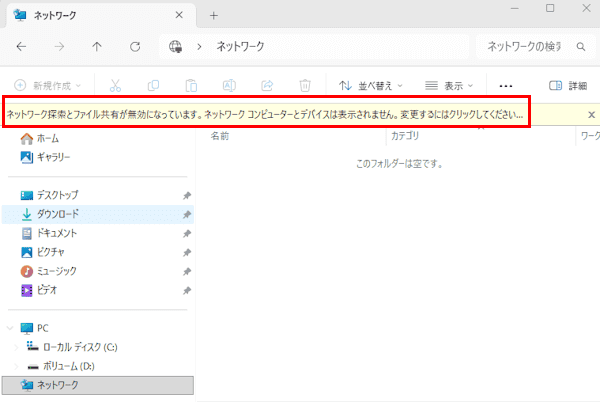The height and width of the screenshot is (402, 600).
Task: Click the search magnifier icon
Action: tap(580, 47)
